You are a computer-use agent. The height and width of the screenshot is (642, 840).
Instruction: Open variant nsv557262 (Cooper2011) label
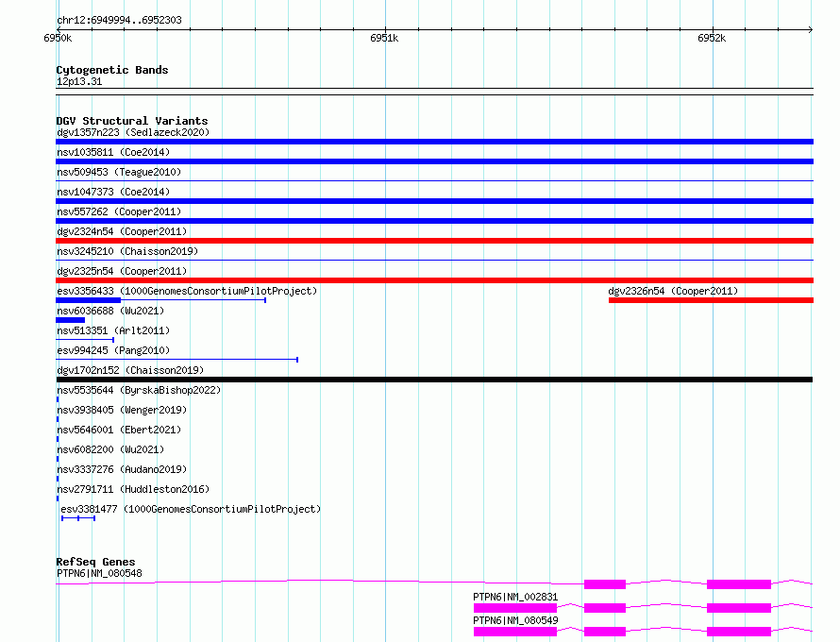point(119,211)
